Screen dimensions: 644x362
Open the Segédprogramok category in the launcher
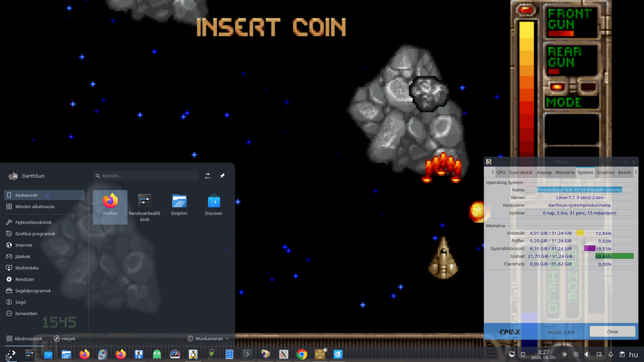[x=44, y=291]
